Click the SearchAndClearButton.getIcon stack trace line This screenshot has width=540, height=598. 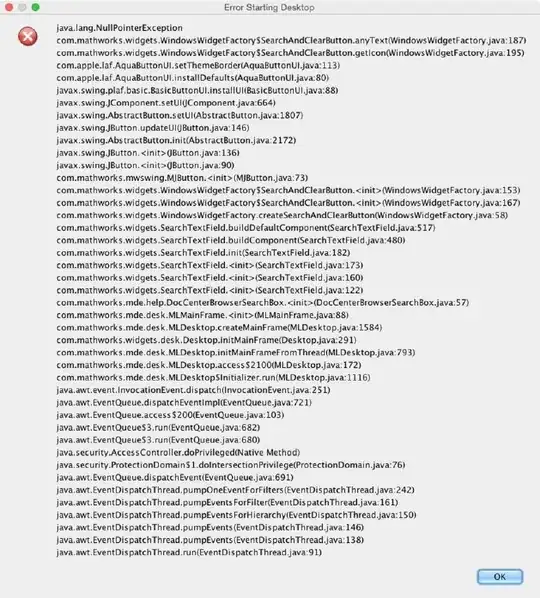click(290, 53)
